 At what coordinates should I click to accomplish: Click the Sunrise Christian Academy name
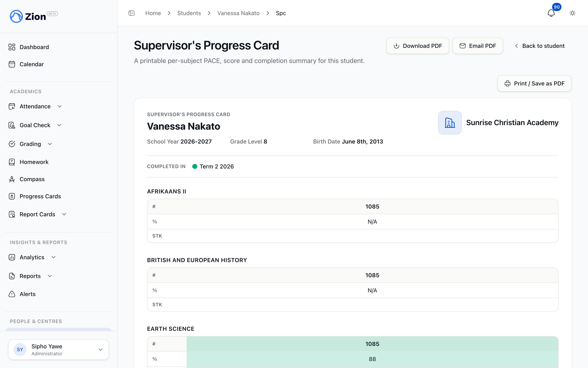point(512,123)
